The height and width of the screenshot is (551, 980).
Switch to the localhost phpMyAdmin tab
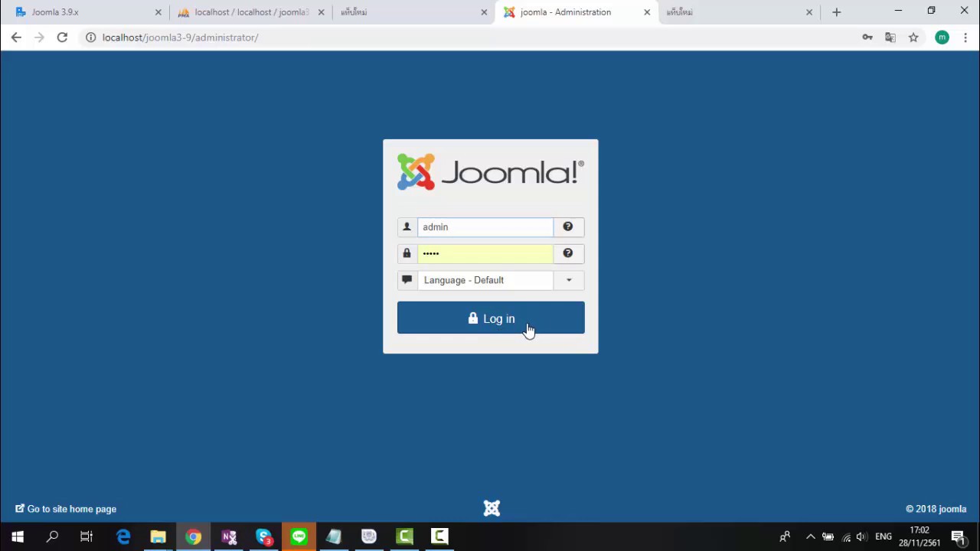coord(251,12)
